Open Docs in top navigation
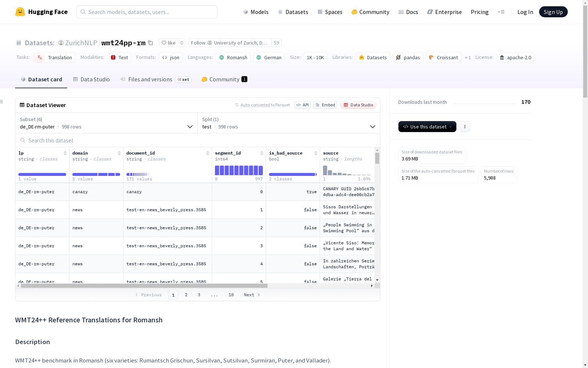 click(408, 12)
